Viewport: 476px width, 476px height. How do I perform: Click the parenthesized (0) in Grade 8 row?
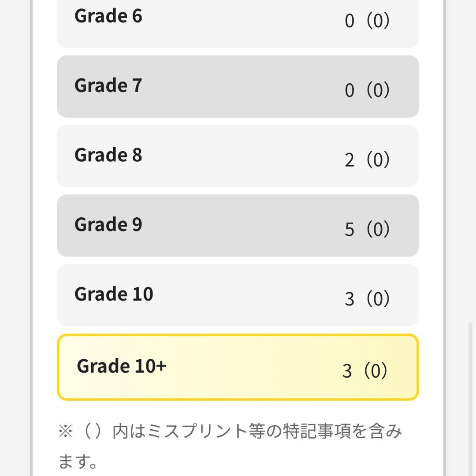click(378, 160)
